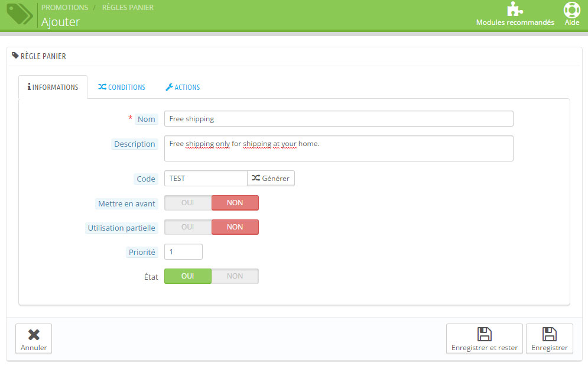Click shuffle icon in Générer button
Viewport: 588px width, 388px height.
256,178
